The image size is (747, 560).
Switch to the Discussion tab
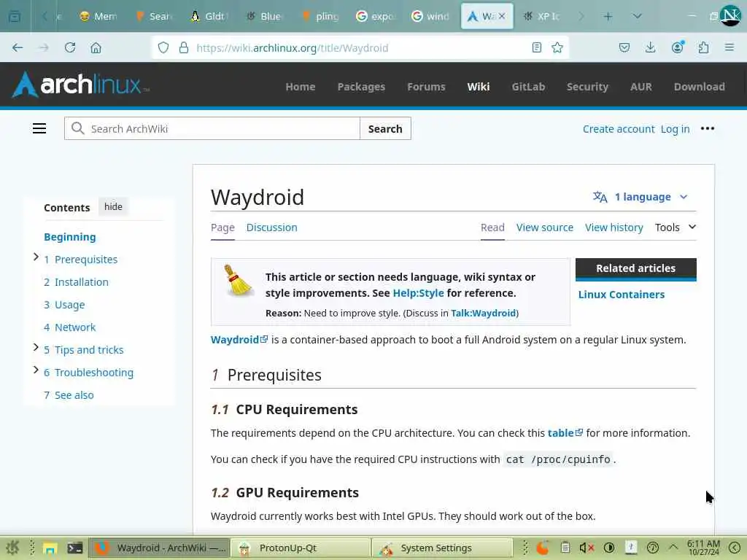271,227
